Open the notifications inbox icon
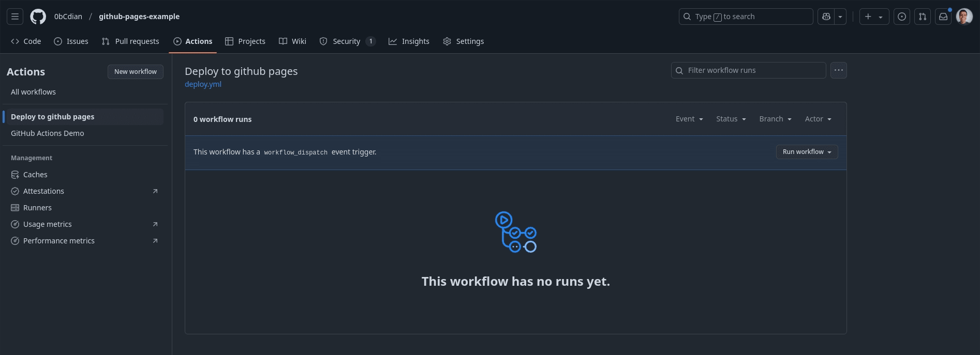This screenshot has width=980, height=355. tap(943, 17)
